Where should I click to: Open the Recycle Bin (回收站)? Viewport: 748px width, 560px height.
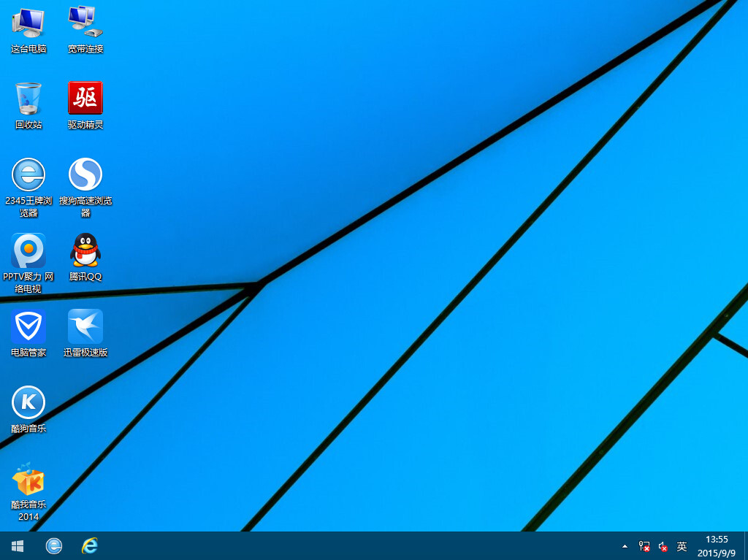[x=28, y=99]
